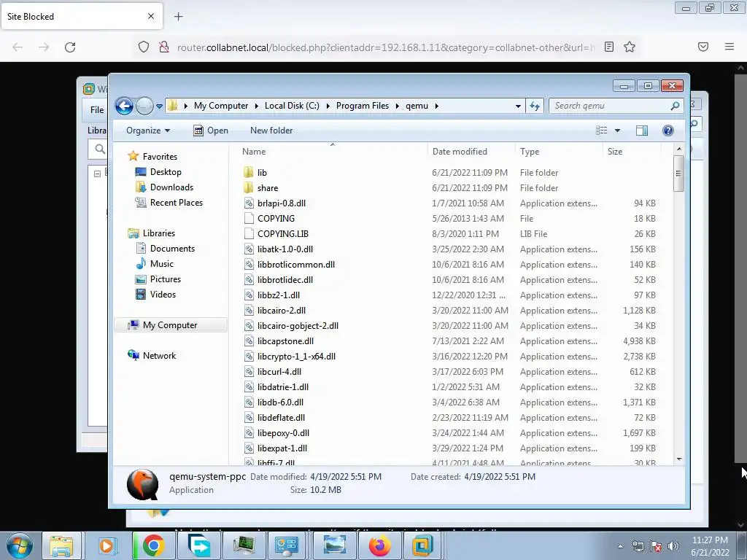Click the file list scroll down arrow
The image size is (747, 560).
click(x=679, y=459)
